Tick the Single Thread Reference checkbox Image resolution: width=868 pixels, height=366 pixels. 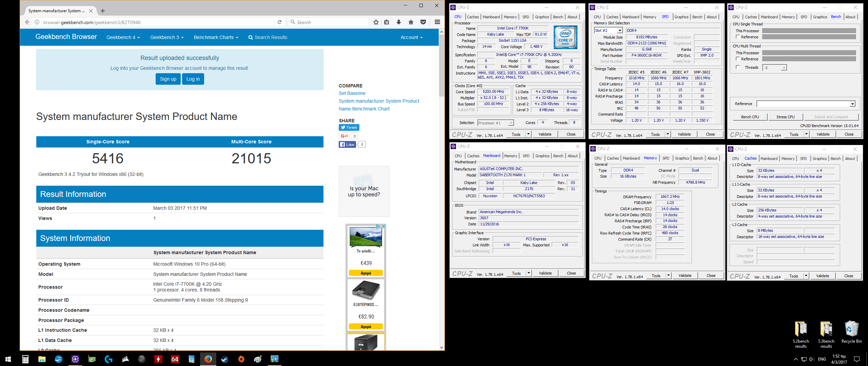coord(738,37)
